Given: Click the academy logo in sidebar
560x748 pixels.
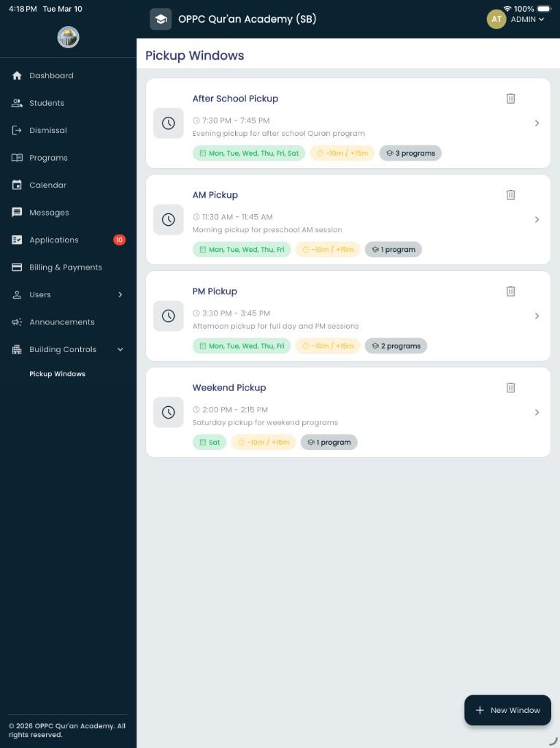Looking at the screenshot, I should click(x=68, y=37).
